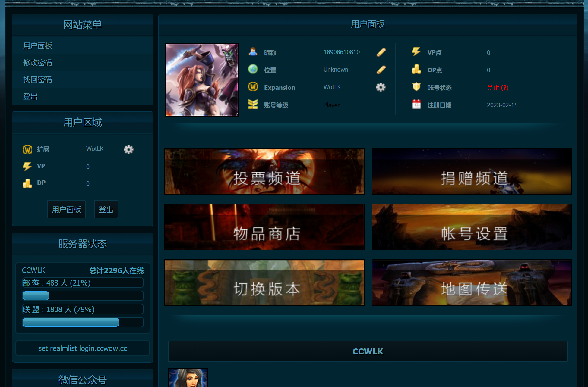Open the 物品商店 banner
The height and width of the screenshot is (387, 588).
[264, 227]
